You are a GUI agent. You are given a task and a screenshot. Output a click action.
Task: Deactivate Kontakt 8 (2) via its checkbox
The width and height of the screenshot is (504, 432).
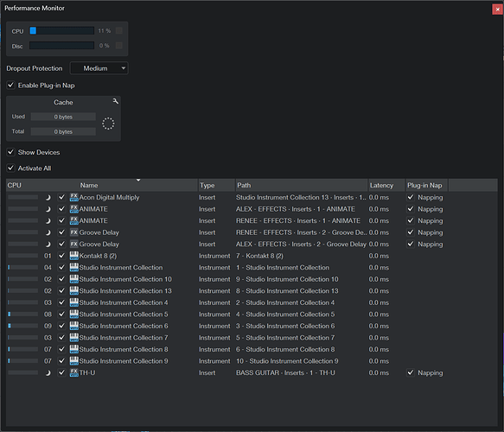point(61,256)
